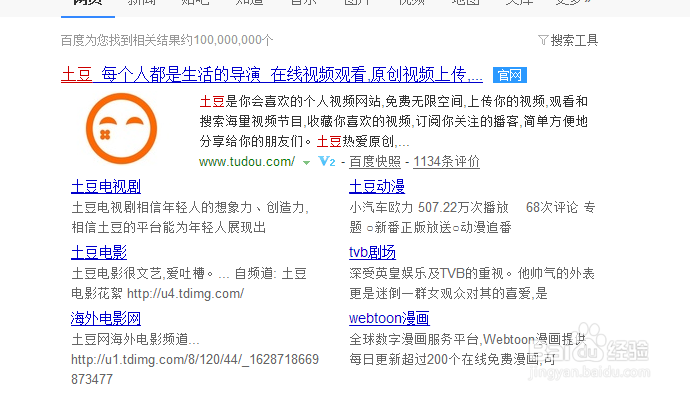The height and width of the screenshot is (396, 690).
Task: Click text 搜索海量视频节目
Action: pos(251,121)
